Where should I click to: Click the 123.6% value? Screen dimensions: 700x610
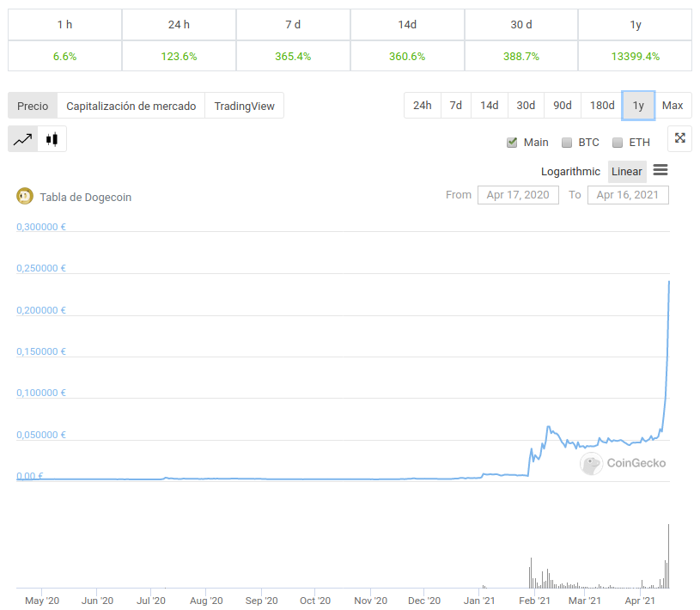click(x=179, y=57)
